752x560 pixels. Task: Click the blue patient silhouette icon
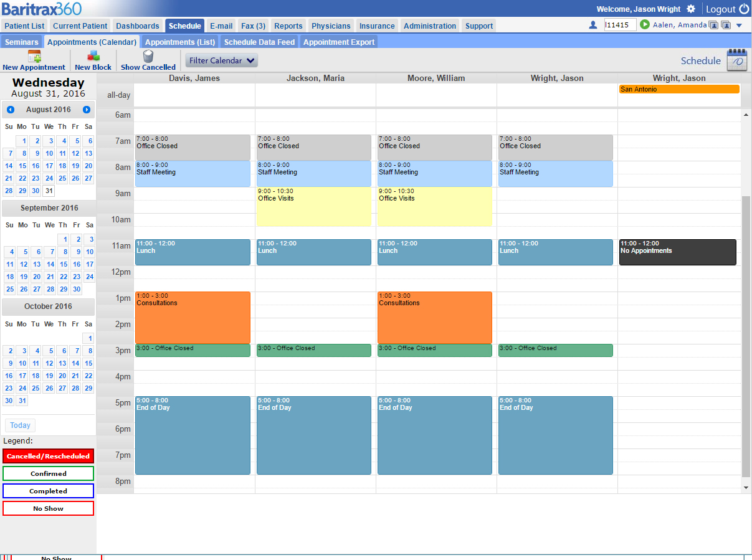pos(593,25)
